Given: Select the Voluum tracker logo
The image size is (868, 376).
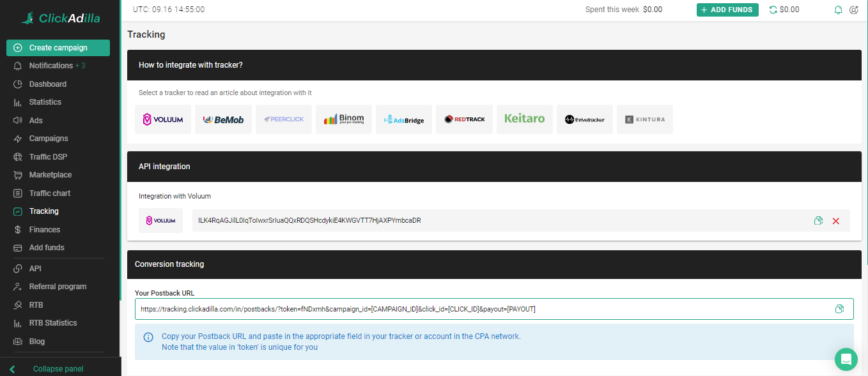Looking at the screenshot, I should [x=163, y=119].
